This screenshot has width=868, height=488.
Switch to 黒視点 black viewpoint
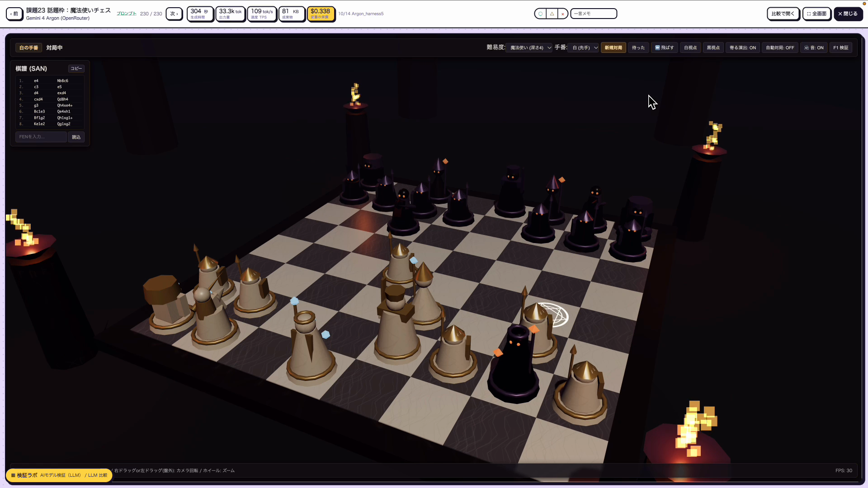[x=713, y=47]
